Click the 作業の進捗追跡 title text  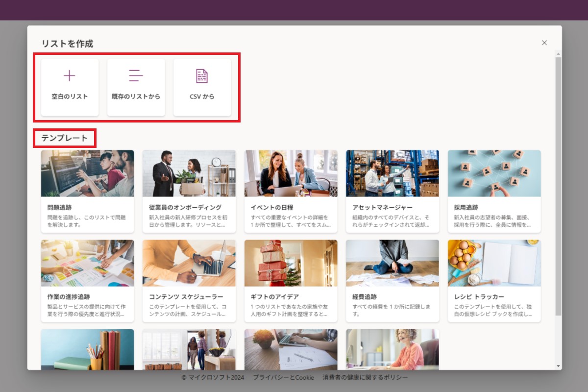69,297
